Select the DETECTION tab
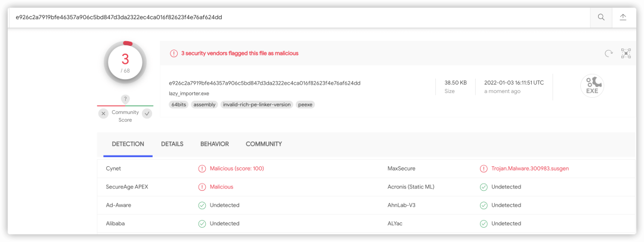The width and height of the screenshot is (644, 242). pos(128,144)
